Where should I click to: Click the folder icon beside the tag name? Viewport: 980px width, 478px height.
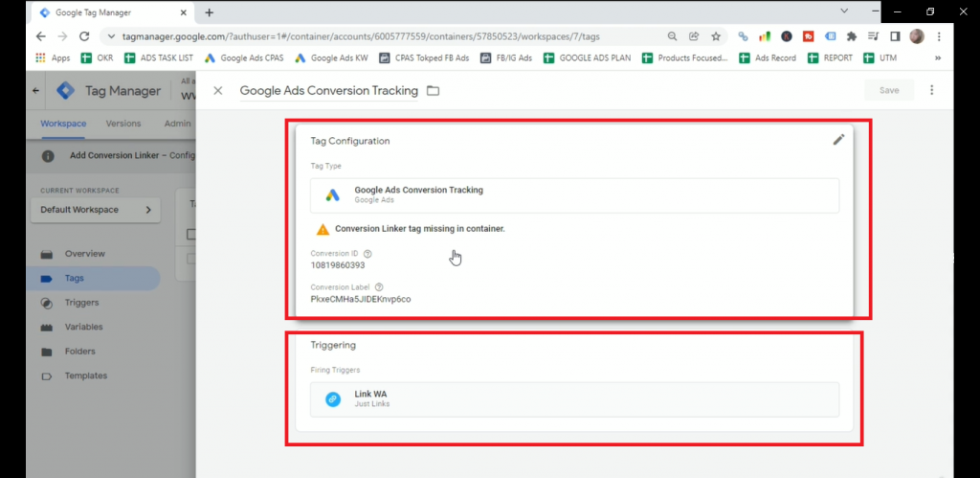point(433,91)
